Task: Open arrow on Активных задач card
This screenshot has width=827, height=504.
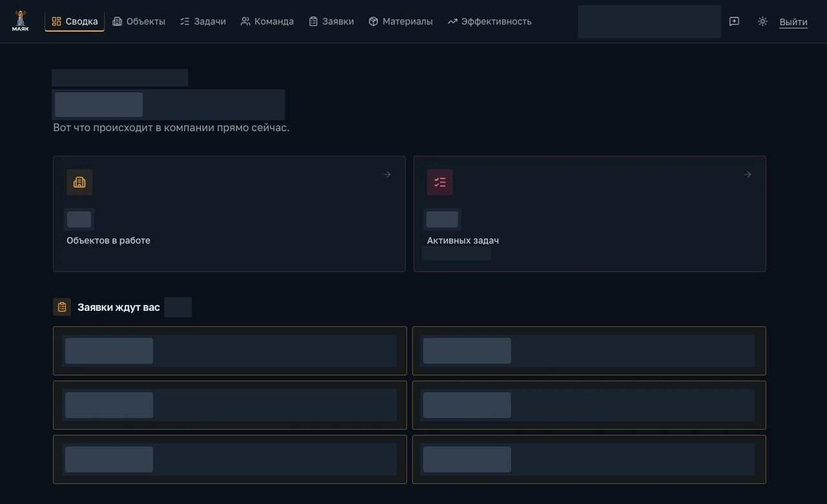Action: [x=748, y=174]
